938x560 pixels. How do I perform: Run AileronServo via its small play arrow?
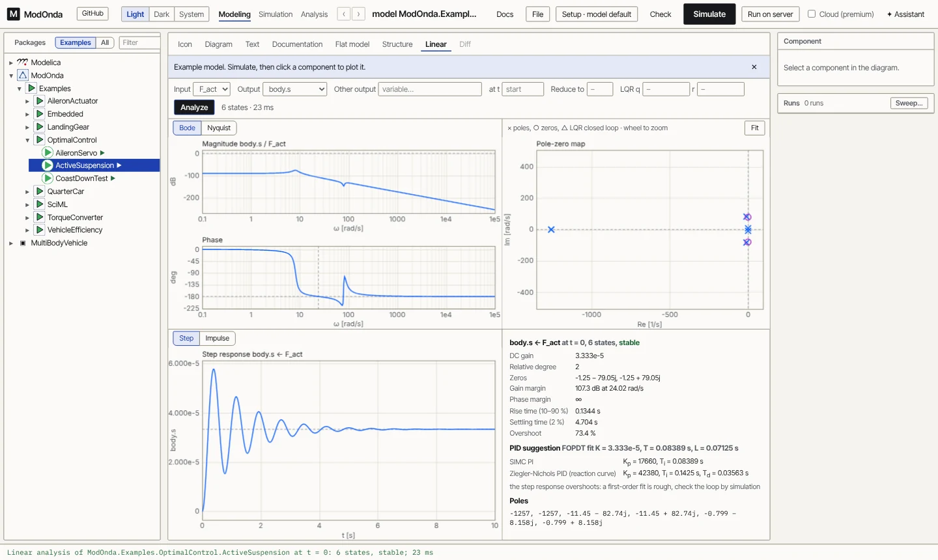point(102,153)
